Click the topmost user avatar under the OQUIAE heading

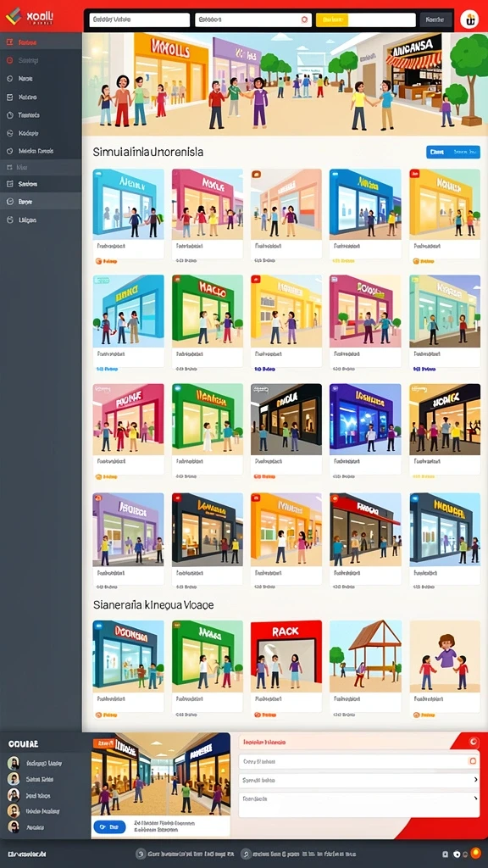[x=14, y=763]
